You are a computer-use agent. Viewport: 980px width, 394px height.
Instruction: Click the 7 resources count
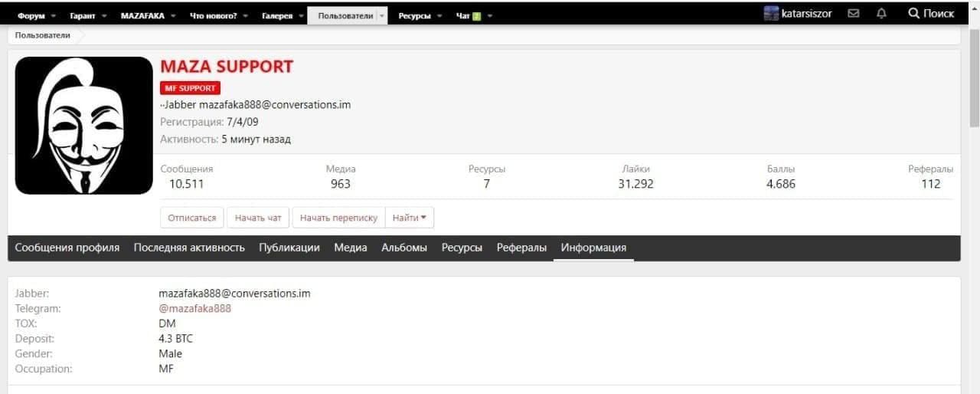[487, 184]
